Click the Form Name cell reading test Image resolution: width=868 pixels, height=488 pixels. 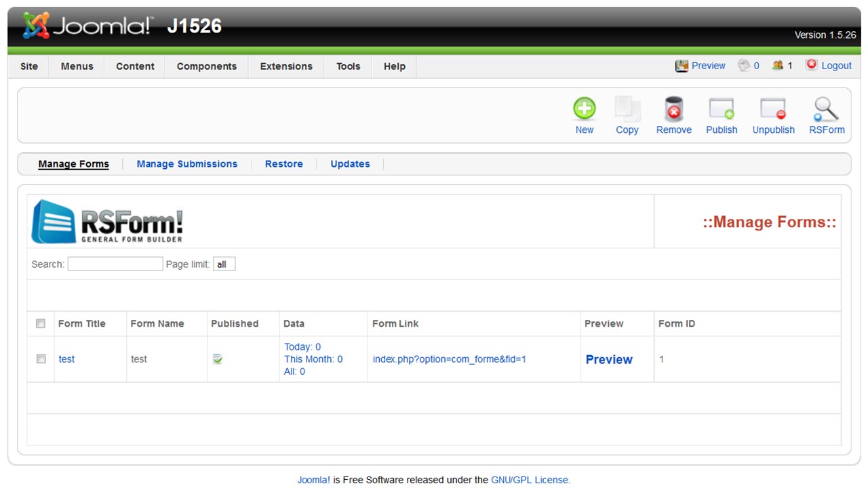(x=139, y=359)
